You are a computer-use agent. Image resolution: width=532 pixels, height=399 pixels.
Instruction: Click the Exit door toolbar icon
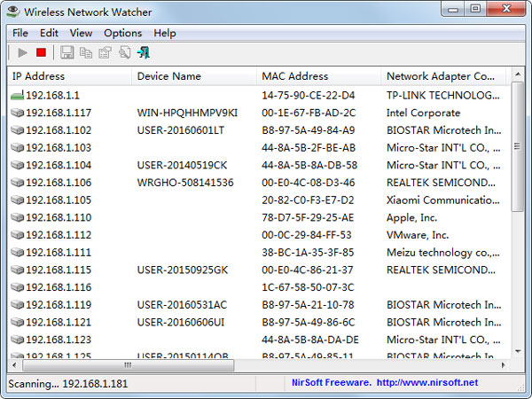tap(144, 52)
